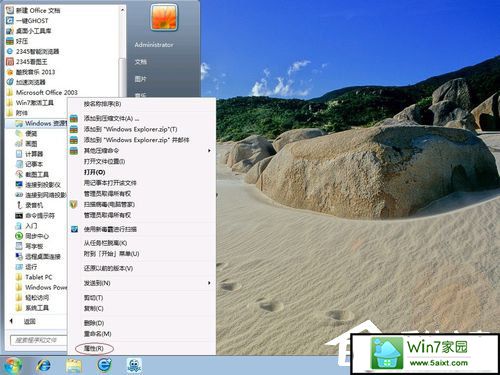Open 远程桌面连接 remote desktop

pyautogui.click(x=38, y=257)
